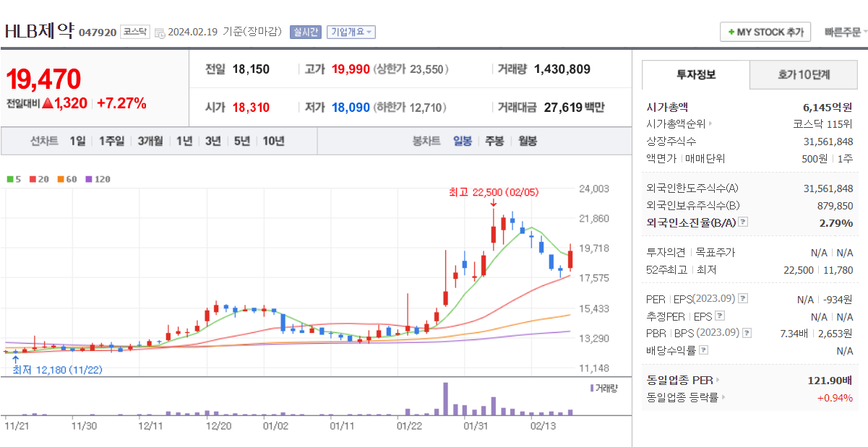Select the 3개월 line chart period
This screenshot has height=447, width=868.
tap(150, 142)
